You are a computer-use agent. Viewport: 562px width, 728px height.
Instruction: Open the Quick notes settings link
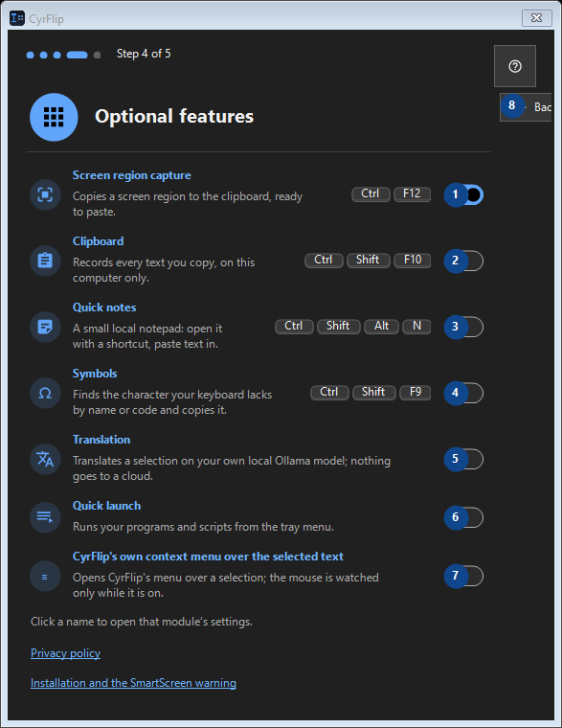[104, 307]
